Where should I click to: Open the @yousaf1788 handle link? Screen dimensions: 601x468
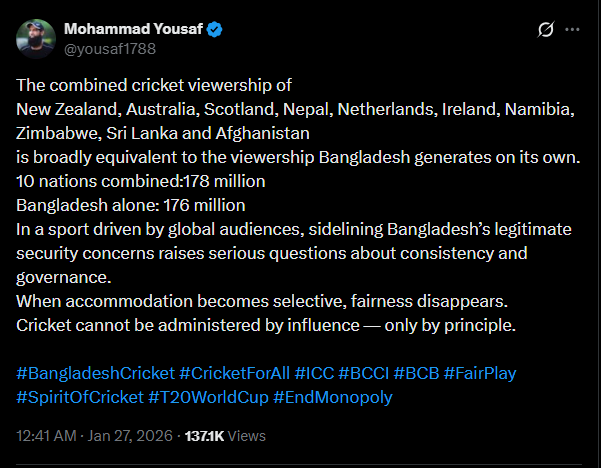click(x=110, y=48)
